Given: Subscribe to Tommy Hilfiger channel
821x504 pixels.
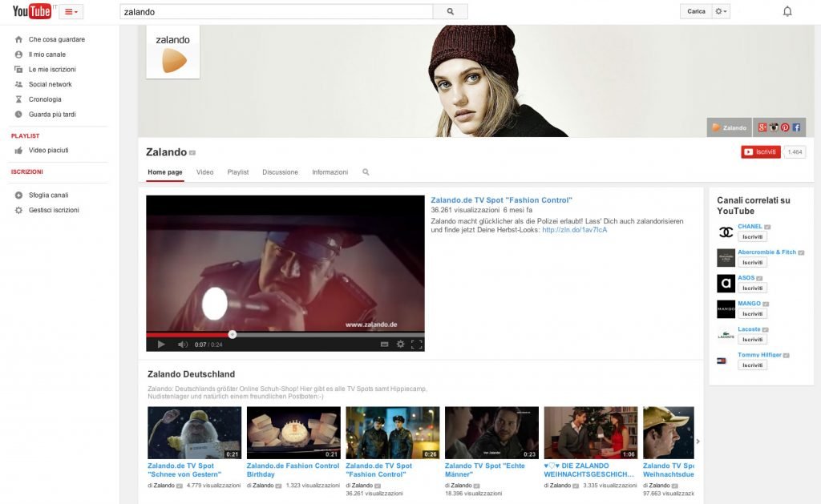Looking at the screenshot, I should (x=752, y=365).
